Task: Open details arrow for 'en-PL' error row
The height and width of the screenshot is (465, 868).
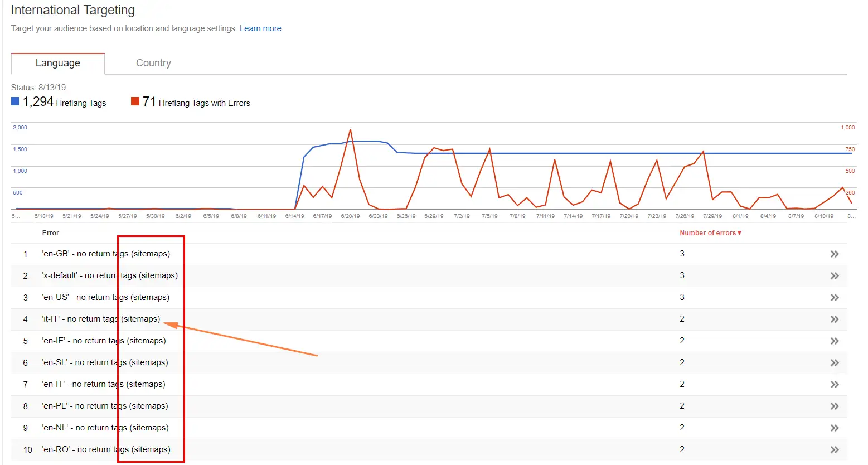Action: click(x=834, y=406)
